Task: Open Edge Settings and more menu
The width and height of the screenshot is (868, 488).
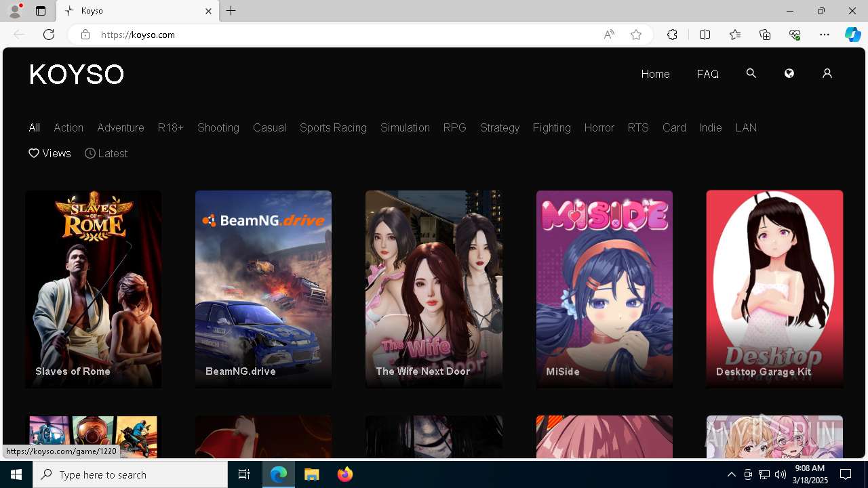Action: pyautogui.click(x=825, y=35)
